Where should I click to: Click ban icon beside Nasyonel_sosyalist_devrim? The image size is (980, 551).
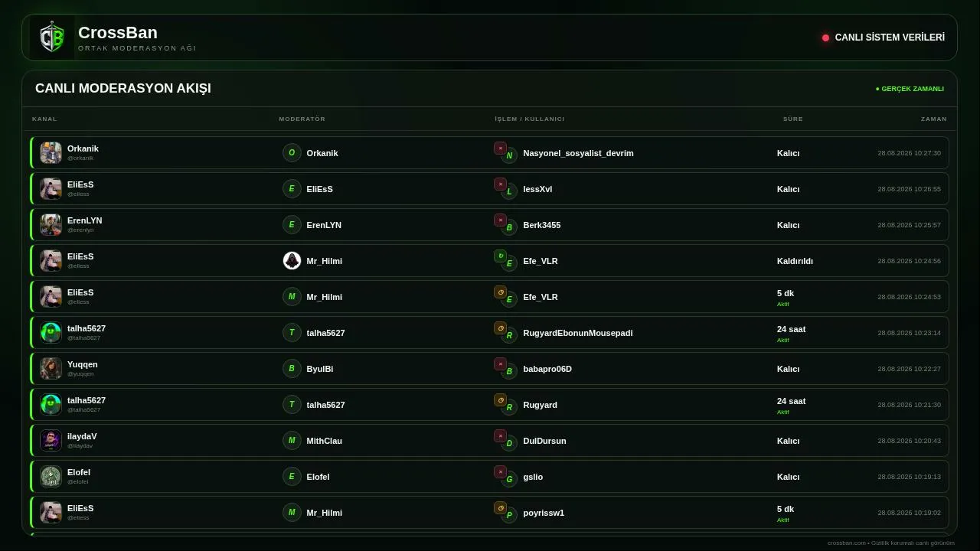(500, 148)
